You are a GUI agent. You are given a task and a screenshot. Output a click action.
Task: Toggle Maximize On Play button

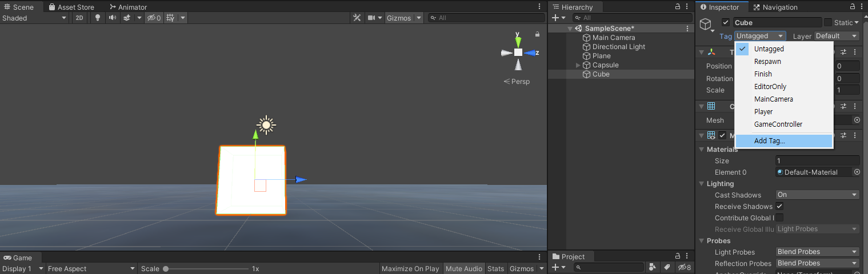(410, 269)
